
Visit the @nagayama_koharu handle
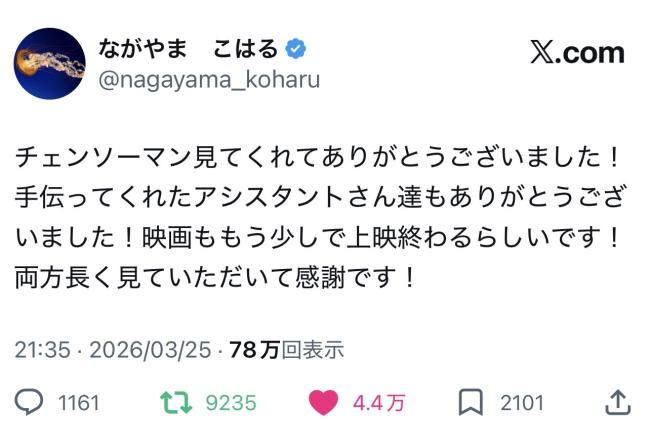click(x=208, y=80)
